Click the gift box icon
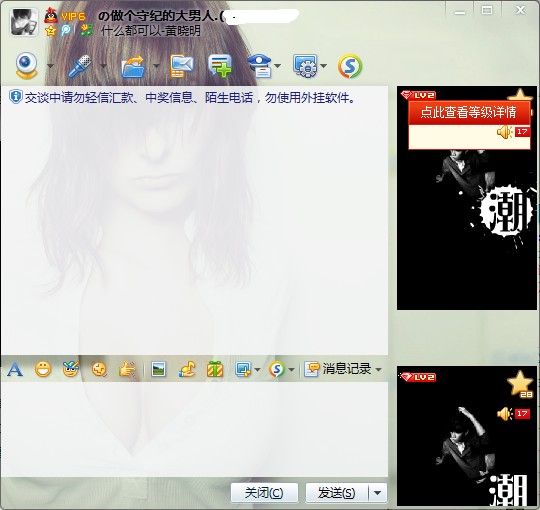 [x=215, y=370]
